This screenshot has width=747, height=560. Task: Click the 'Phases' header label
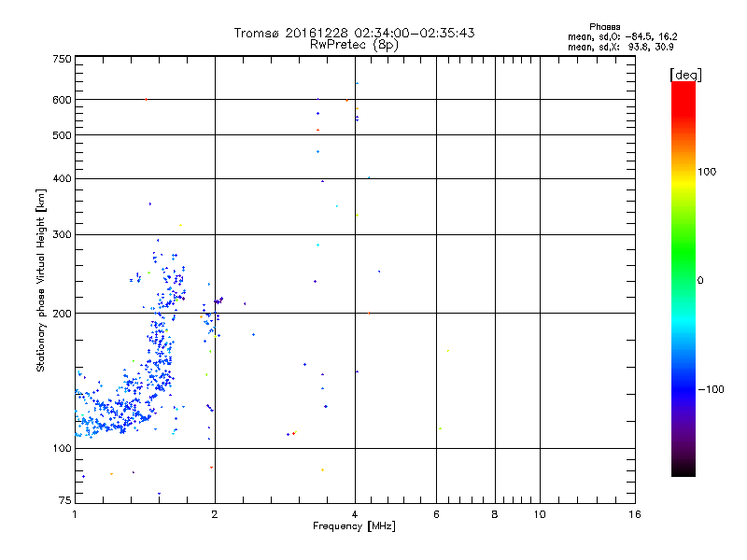604,27
